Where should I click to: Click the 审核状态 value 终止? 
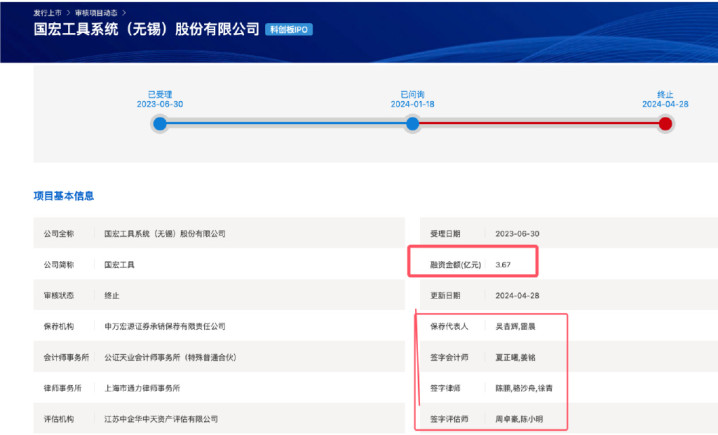(112, 295)
